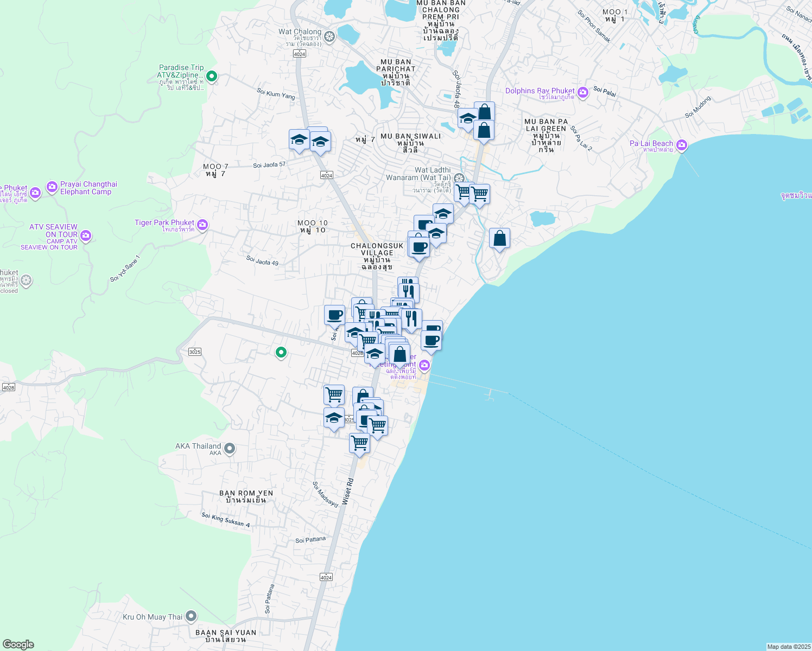
Task: Open the Kru Oh Muay Thai marker
Action: click(191, 616)
